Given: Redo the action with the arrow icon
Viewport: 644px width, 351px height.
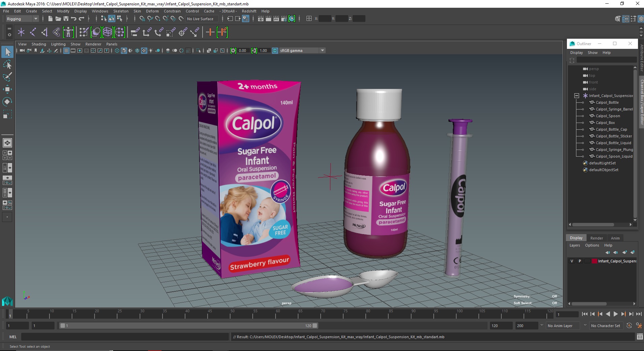Looking at the screenshot, I should pos(82,19).
